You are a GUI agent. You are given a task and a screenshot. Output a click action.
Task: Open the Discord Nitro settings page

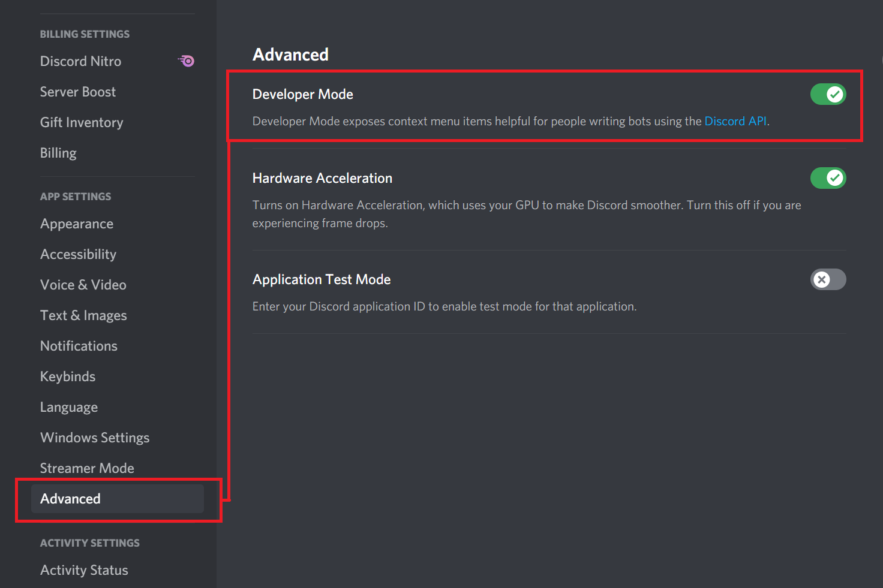[80, 61]
